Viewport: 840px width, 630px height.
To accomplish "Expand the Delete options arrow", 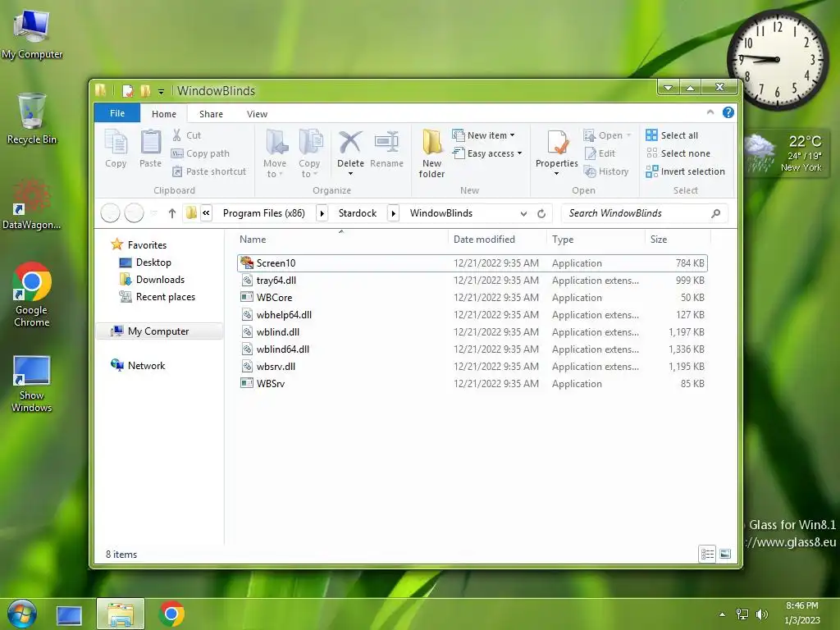I will coord(350,174).
